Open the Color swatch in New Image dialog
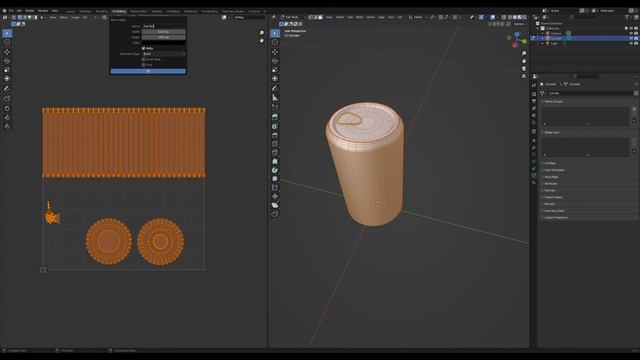 [x=164, y=42]
